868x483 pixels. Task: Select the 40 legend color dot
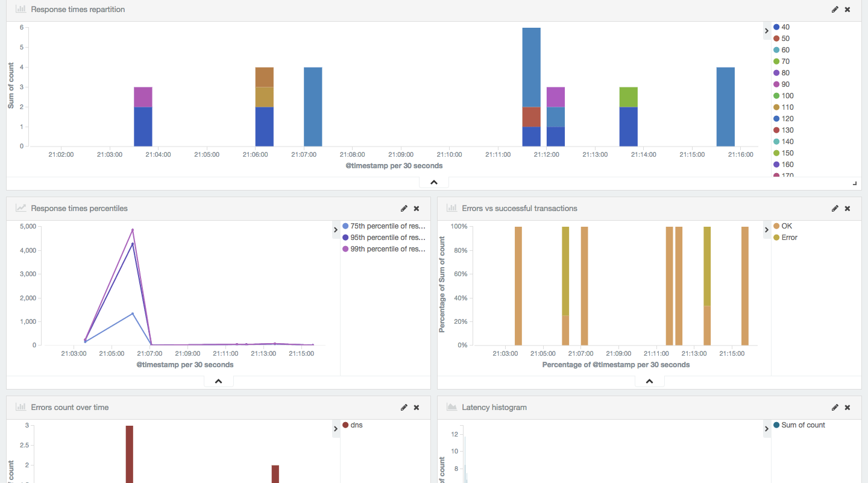coord(776,27)
